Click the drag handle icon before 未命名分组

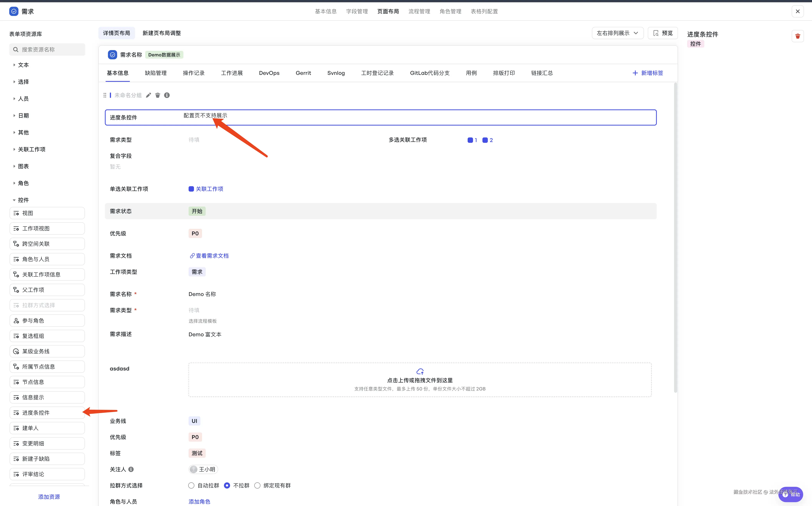[105, 95]
